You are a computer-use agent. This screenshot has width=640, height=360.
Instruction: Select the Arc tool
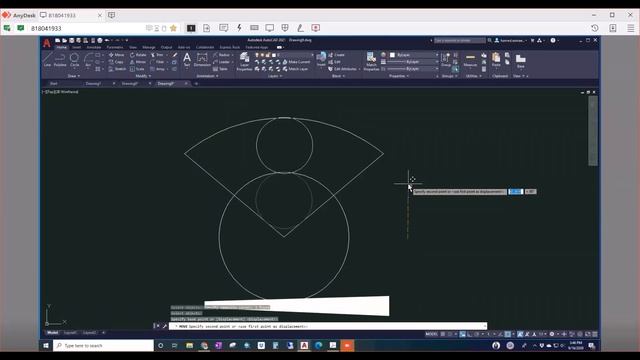coord(88,60)
